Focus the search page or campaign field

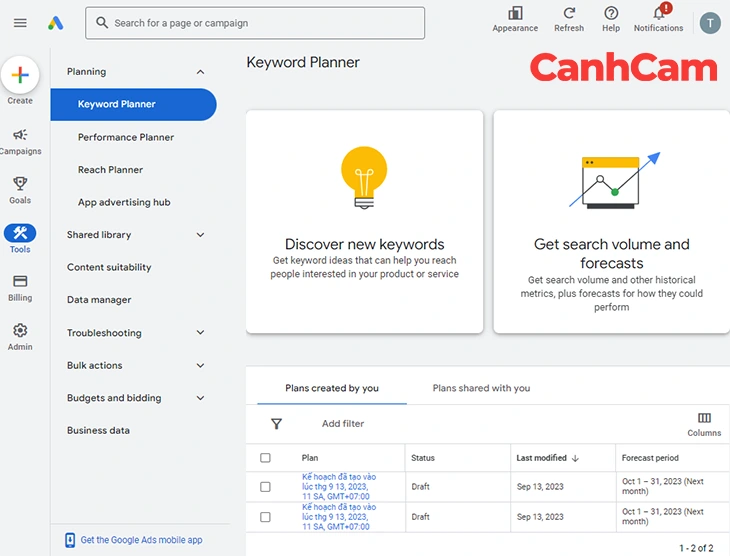pos(255,23)
